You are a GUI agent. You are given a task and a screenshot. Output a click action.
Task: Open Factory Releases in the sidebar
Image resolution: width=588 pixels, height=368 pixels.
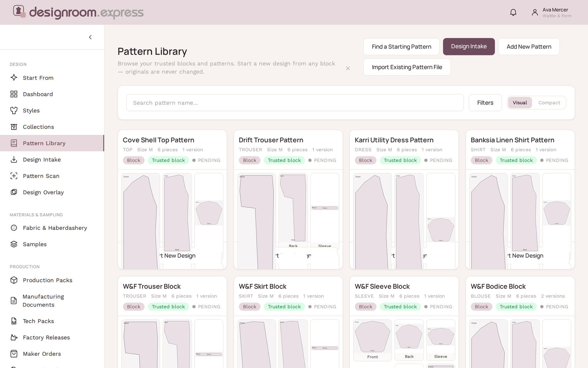(52, 337)
